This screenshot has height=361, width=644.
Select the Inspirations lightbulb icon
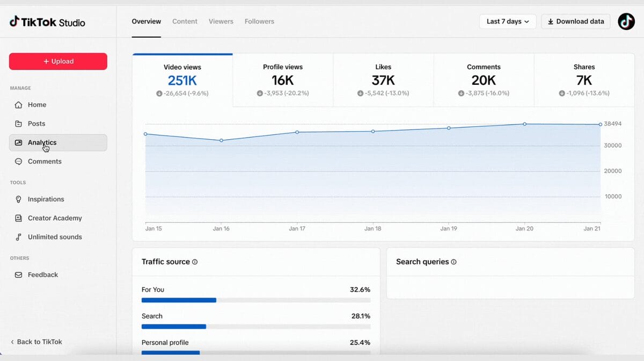[18, 199]
